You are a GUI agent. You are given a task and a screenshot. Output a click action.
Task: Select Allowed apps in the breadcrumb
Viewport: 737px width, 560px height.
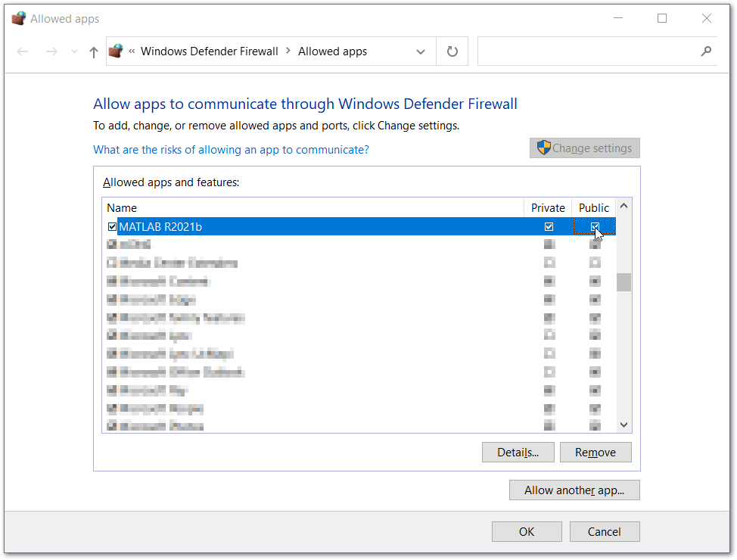point(332,51)
